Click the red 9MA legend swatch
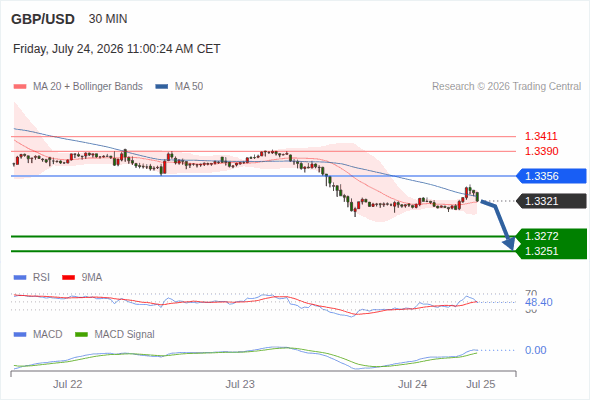 (68, 278)
